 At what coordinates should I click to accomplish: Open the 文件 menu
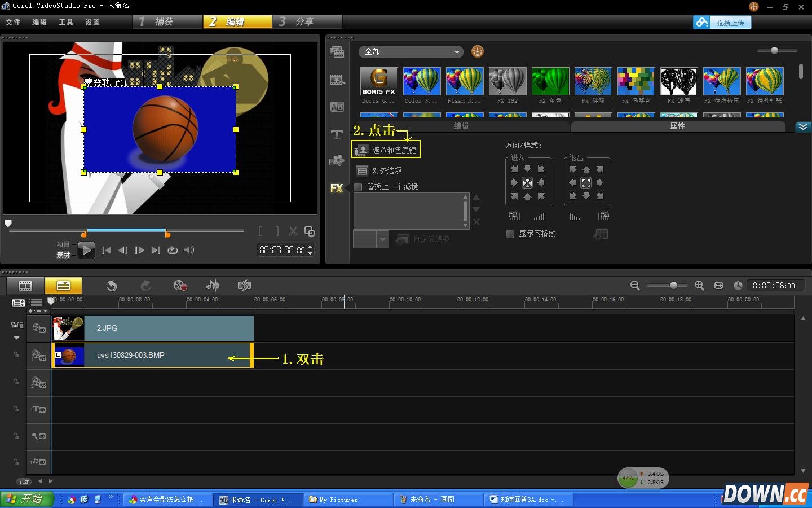click(x=13, y=22)
